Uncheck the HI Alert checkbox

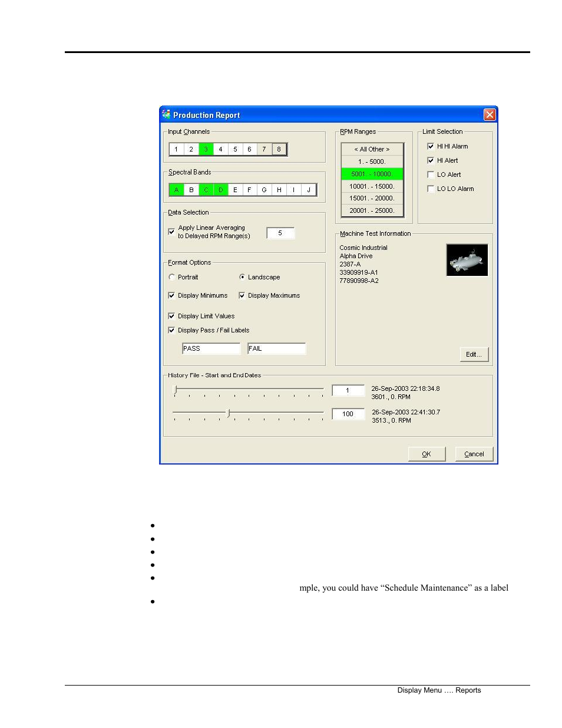tap(431, 160)
